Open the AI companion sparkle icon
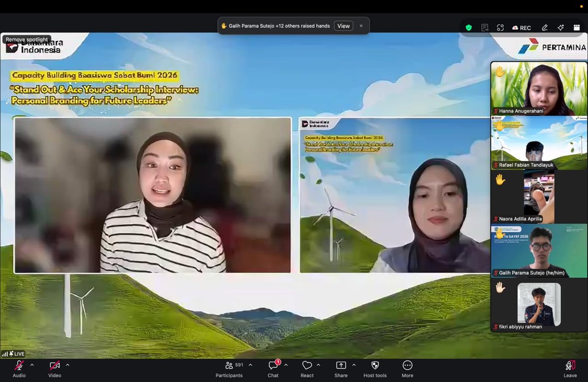The width and height of the screenshot is (588, 382). click(x=561, y=28)
